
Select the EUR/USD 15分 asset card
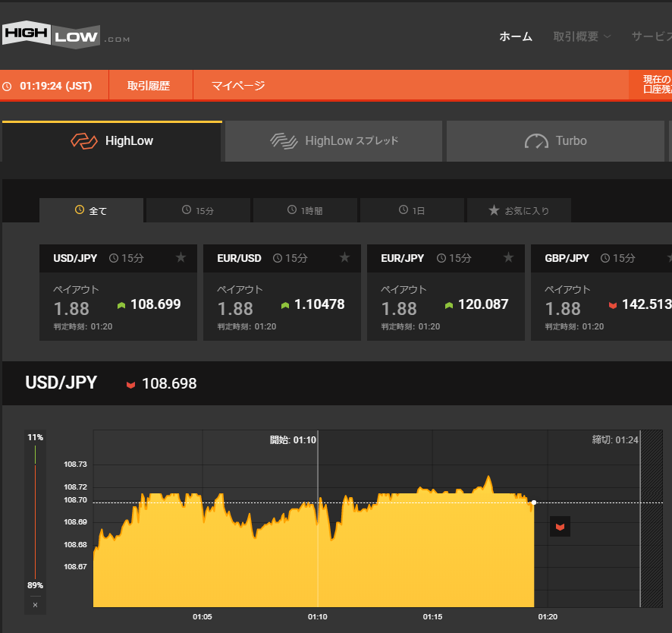[x=282, y=292]
